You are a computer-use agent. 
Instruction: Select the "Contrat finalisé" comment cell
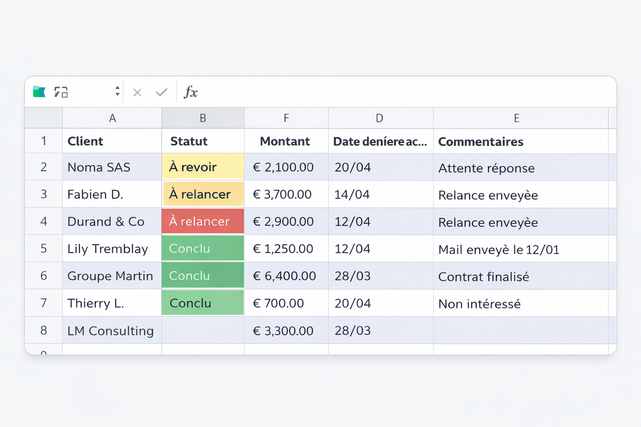pos(517,275)
